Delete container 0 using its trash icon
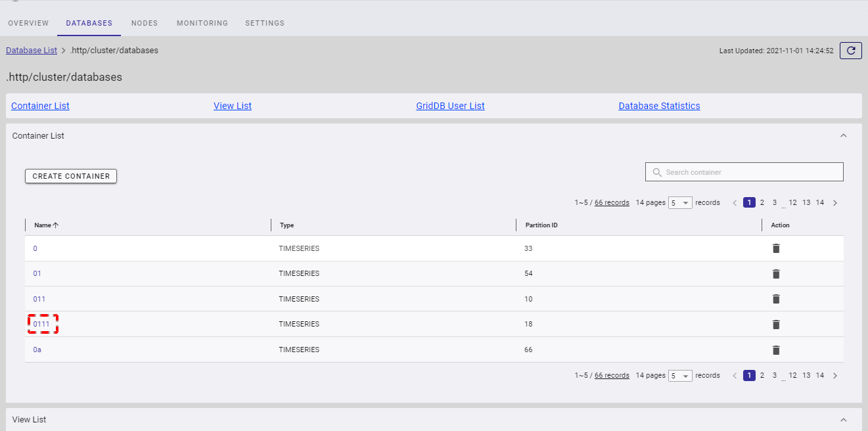868x431 pixels. point(776,248)
